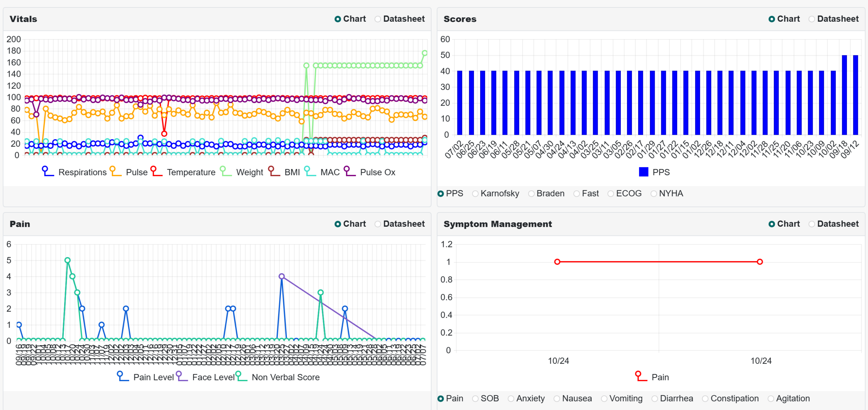Viewport: 868px width, 410px height.
Task: Toggle the MAC legend marker in Vitals
Action: pos(310,171)
